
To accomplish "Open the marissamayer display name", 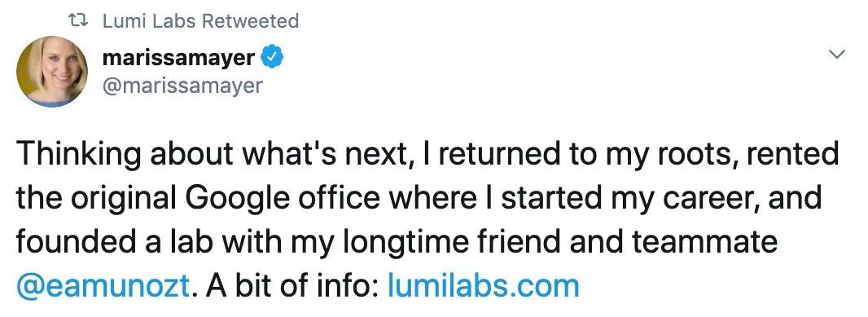I will pos(178,57).
